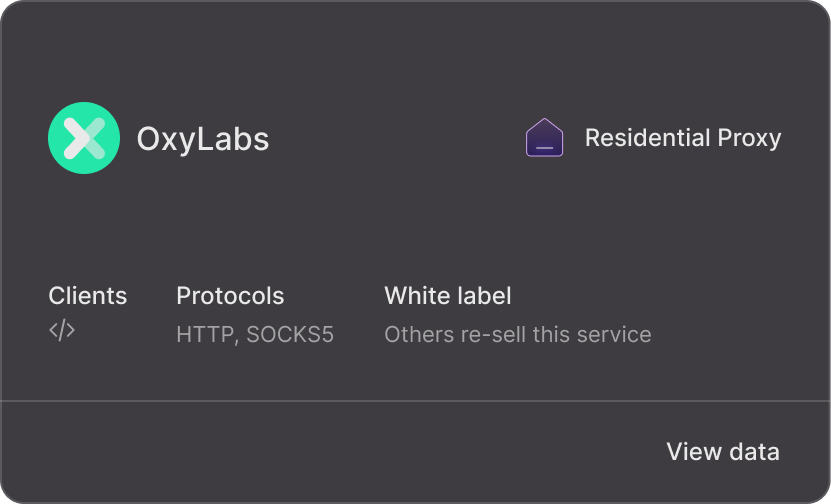Open the View data link
This screenshot has height=504, width=831.
click(723, 452)
